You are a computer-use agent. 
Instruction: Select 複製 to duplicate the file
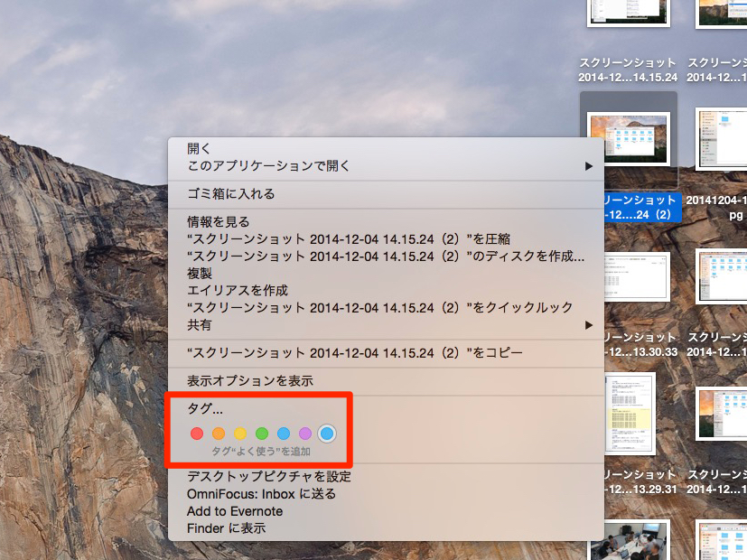pyautogui.click(x=386, y=274)
